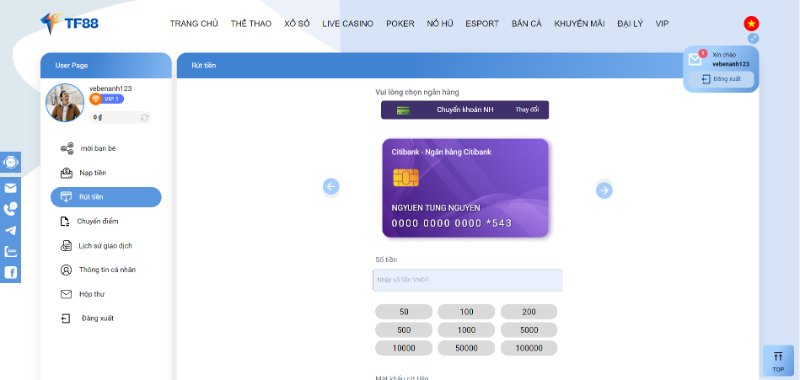Open the Facebook icon in the left bar
The height and width of the screenshot is (380, 800).
coord(10,272)
